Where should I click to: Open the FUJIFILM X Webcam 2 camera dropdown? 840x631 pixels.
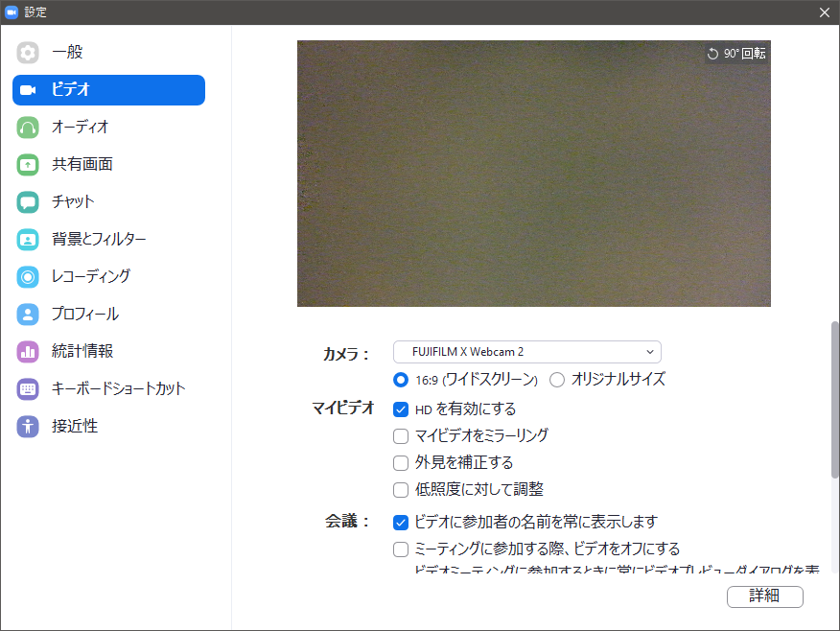pos(526,351)
